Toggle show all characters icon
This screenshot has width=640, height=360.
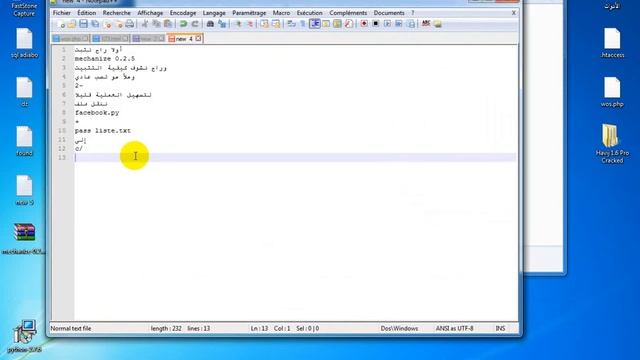coord(303,24)
